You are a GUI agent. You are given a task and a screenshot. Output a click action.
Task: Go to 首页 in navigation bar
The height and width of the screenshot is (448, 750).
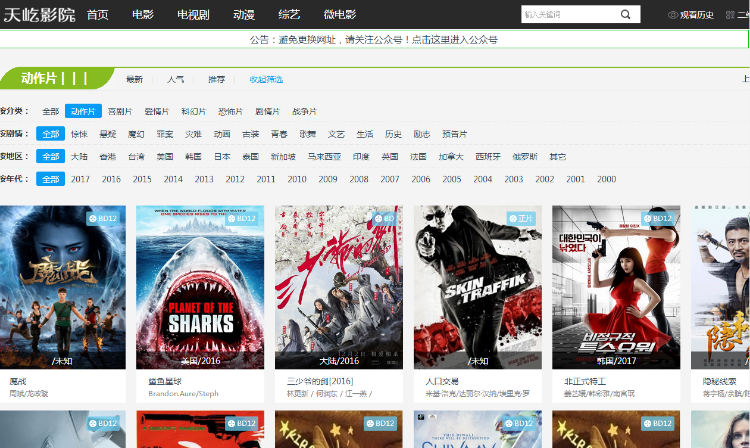coord(97,15)
